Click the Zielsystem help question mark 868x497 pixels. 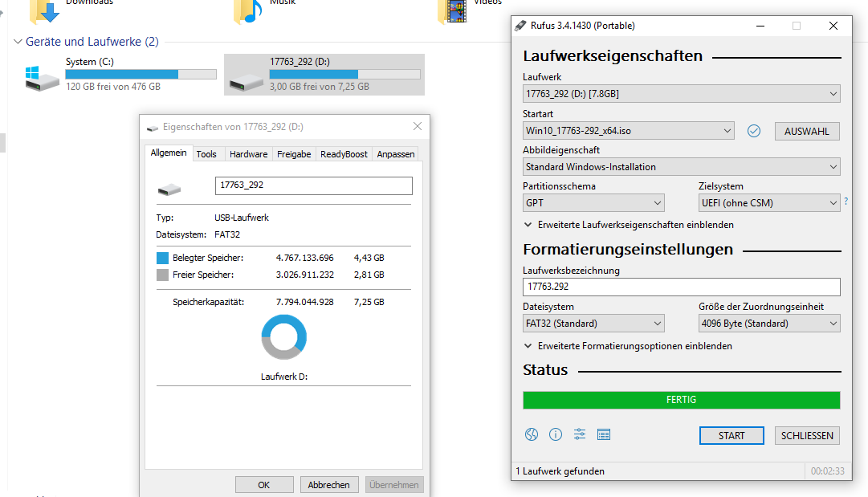click(x=846, y=202)
